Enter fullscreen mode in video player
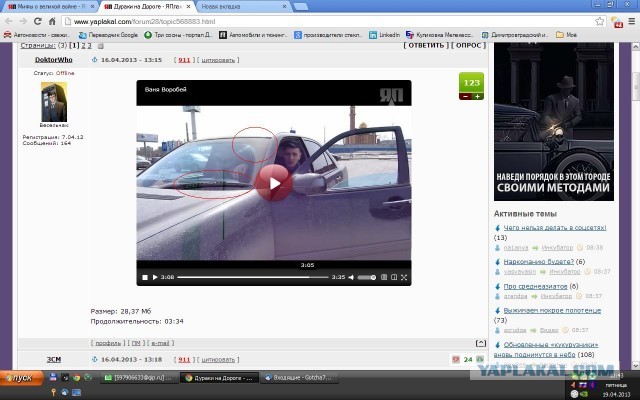Screen dimensions: 640x400 400,277
